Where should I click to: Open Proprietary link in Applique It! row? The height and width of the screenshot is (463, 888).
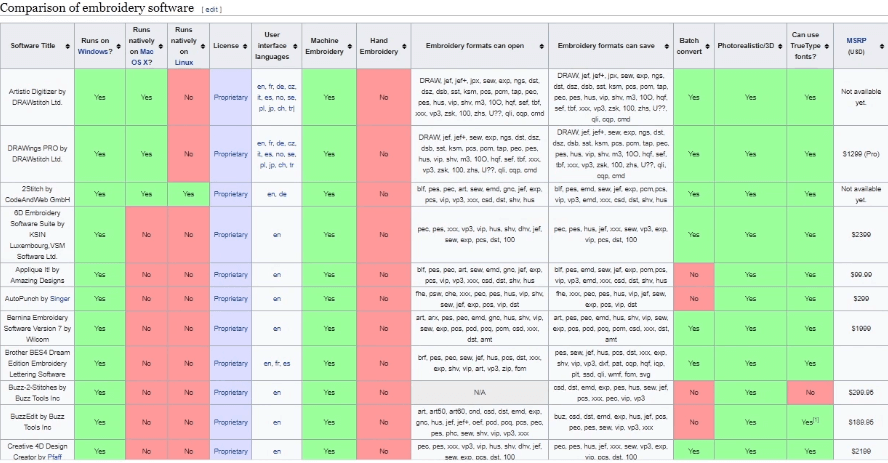pos(230,275)
